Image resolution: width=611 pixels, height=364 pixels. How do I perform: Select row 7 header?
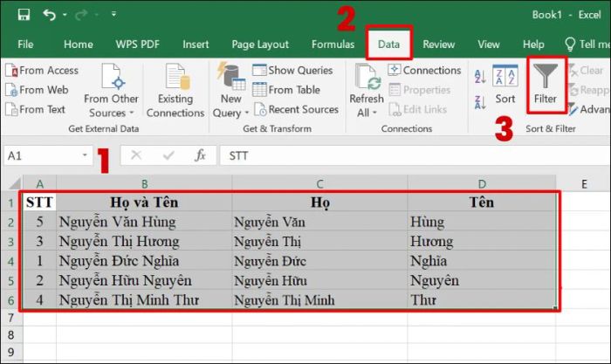(x=10, y=318)
